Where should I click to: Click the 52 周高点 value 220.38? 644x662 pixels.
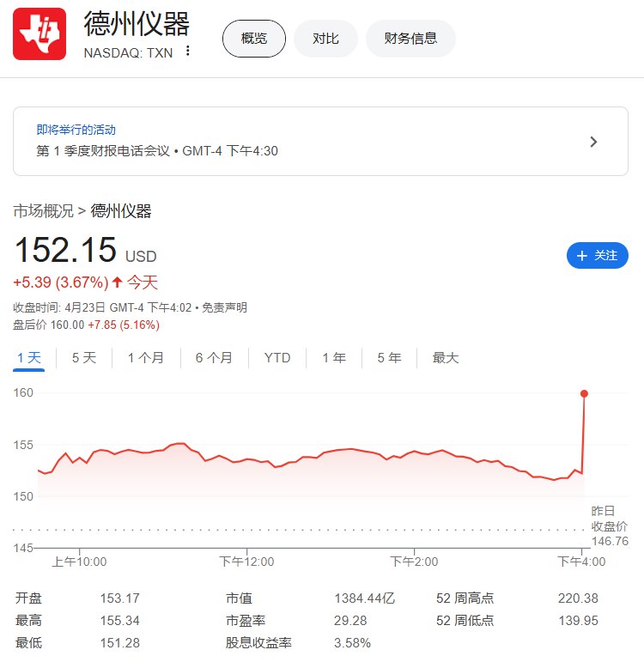[578, 598]
